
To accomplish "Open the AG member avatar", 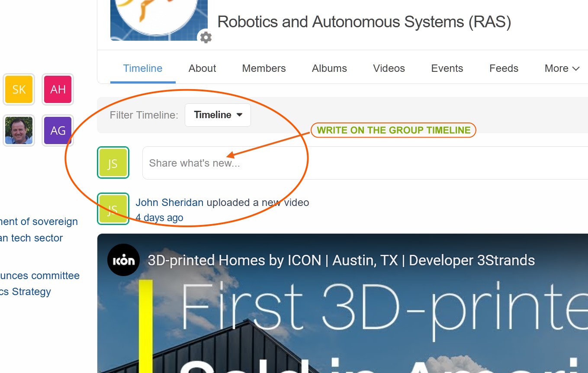I will [58, 130].
